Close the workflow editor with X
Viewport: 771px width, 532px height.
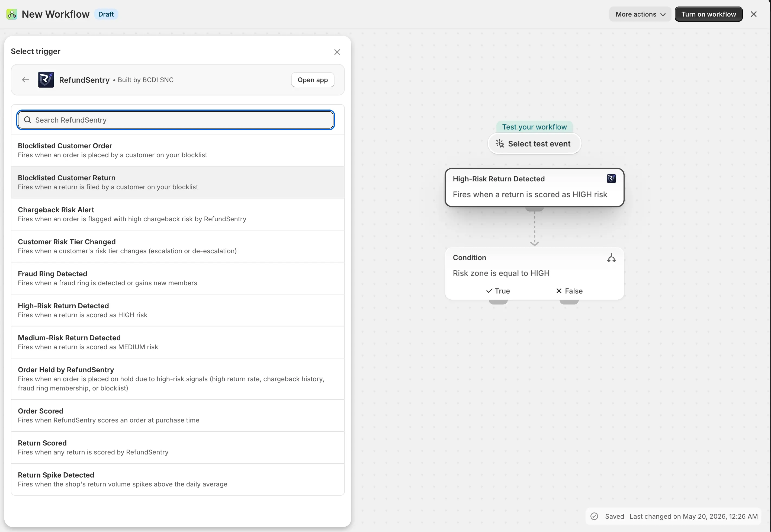[754, 14]
